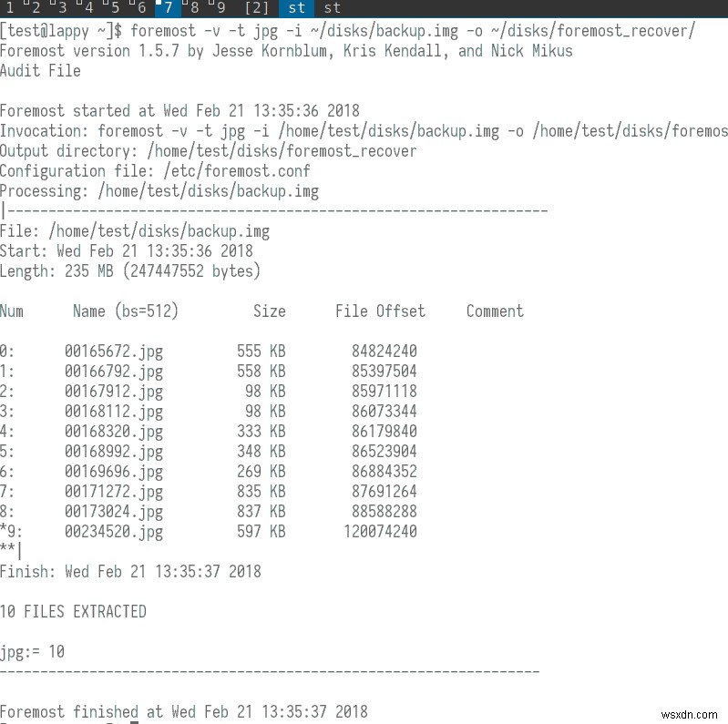This screenshot has height=724, width=728.
Task: Click file offset 87691264
Action: point(385,491)
